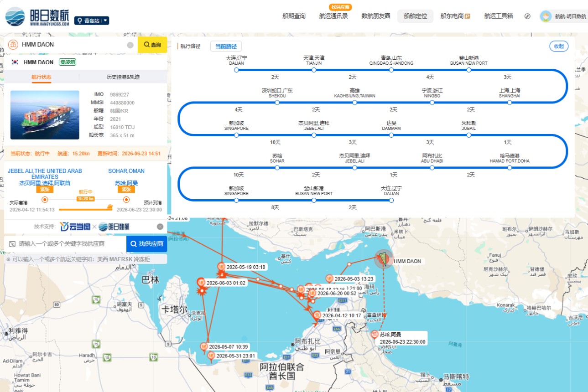This screenshot has width=588, height=392.
Task: Open 船东电商 in the top navigation
Action: [455, 16]
